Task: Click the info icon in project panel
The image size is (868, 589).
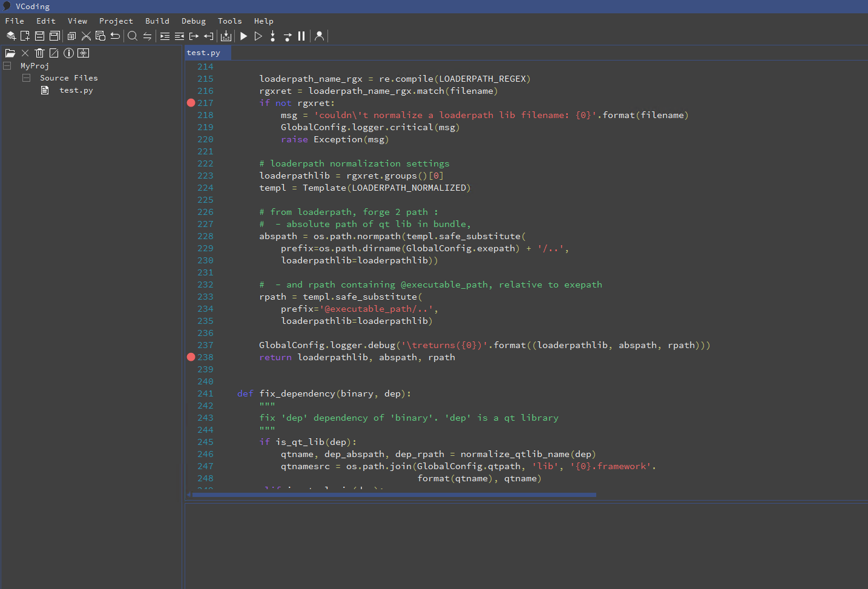Action: tap(68, 53)
